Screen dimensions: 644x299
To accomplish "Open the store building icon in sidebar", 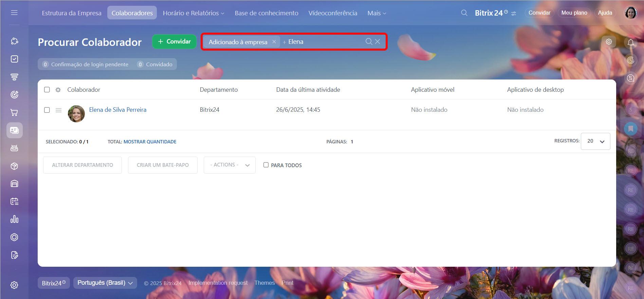I will [x=14, y=183].
